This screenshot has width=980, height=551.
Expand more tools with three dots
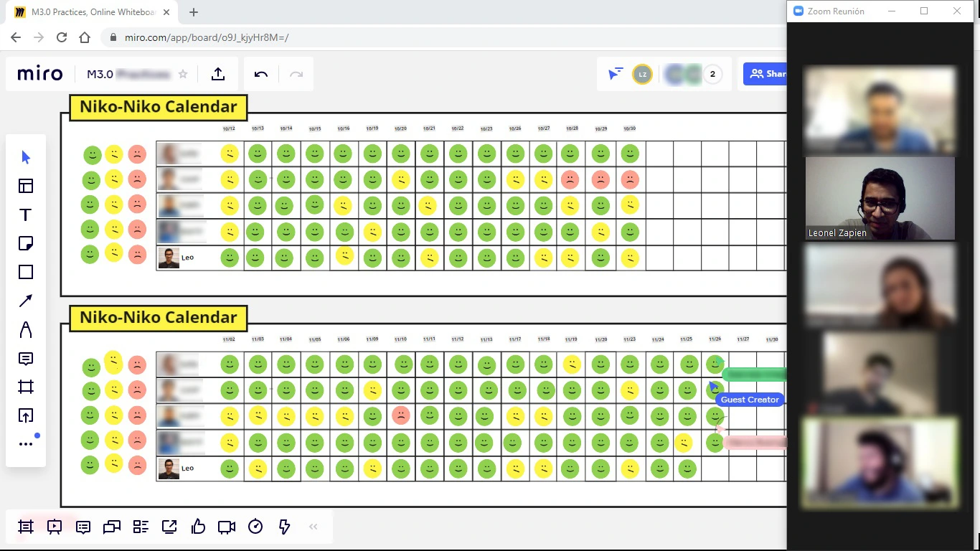pyautogui.click(x=26, y=444)
